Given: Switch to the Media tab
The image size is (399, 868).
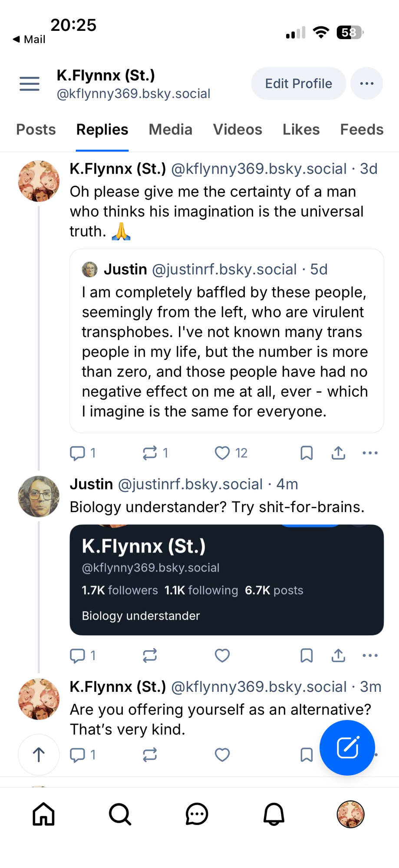Looking at the screenshot, I should pyautogui.click(x=170, y=129).
